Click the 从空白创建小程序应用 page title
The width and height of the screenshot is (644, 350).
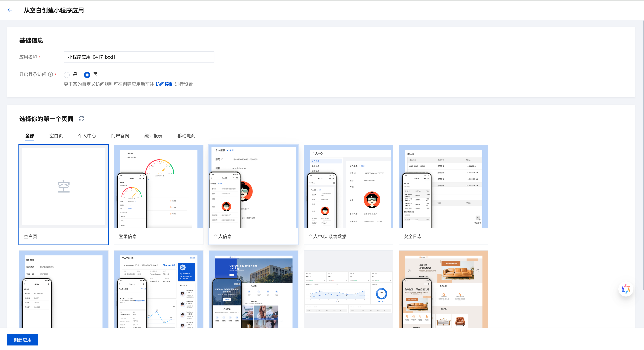pyautogui.click(x=54, y=10)
